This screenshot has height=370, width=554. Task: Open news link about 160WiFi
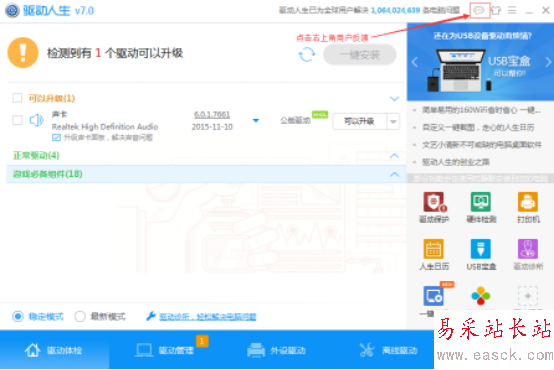482,110
